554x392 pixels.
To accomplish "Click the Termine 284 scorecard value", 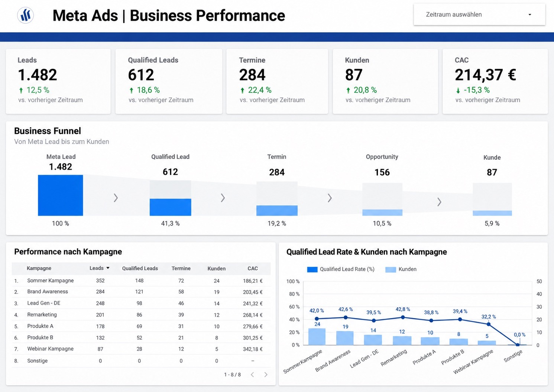I will tap(252, 75).
